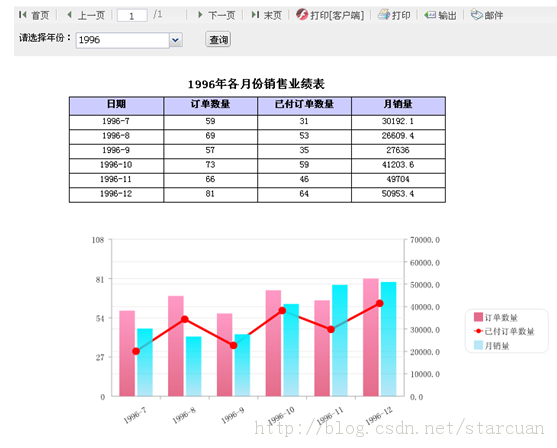Click the red line point for 1996-7
The height and width of the screenshot is (448, 557).
click(136, 351)
